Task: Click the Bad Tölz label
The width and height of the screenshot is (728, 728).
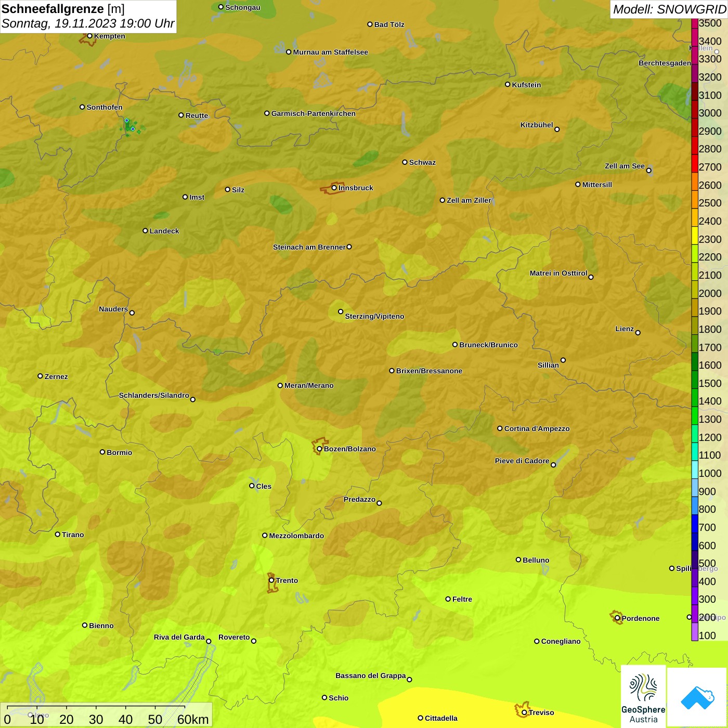Action: click(389, 24)
